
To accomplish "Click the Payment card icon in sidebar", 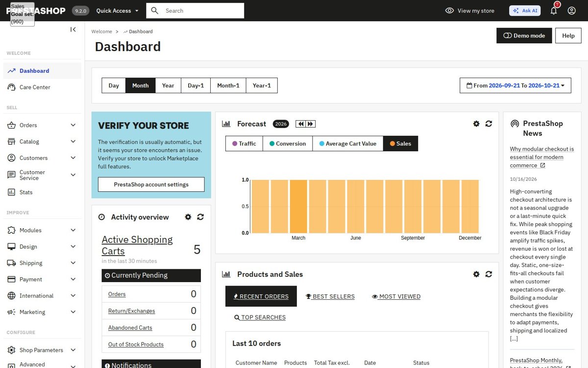I will pyautogui.click(x=11, y=279).
